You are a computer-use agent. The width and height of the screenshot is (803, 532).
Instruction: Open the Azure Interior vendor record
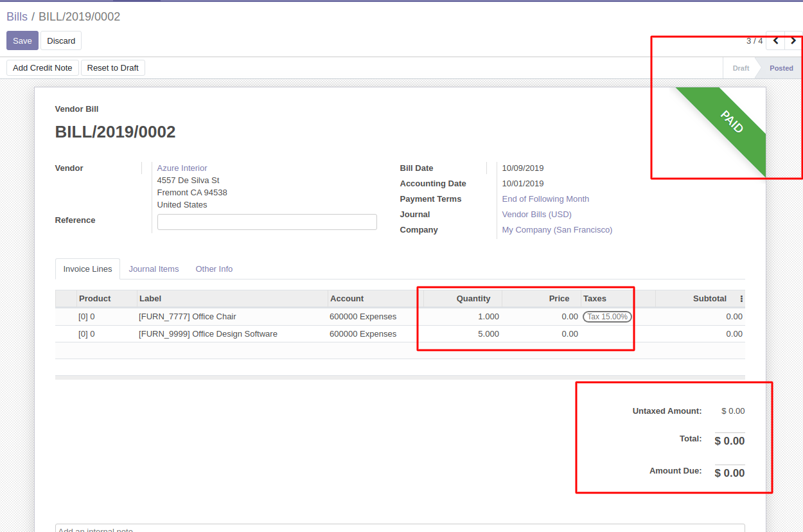tap(182, 168)
